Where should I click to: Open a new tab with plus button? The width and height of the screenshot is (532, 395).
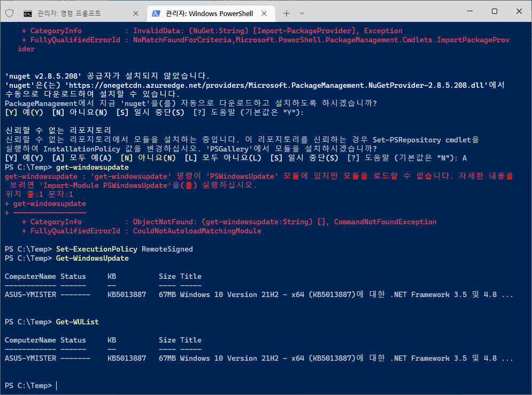[287, 13]
